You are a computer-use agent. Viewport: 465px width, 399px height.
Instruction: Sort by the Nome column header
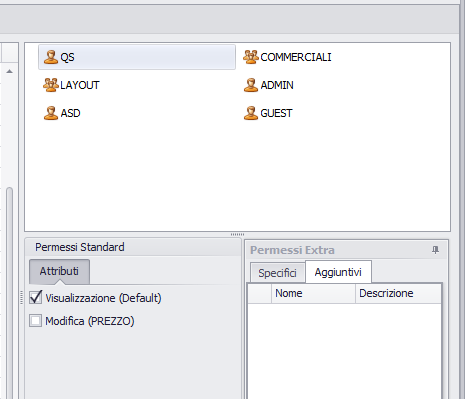coord(313,293)
